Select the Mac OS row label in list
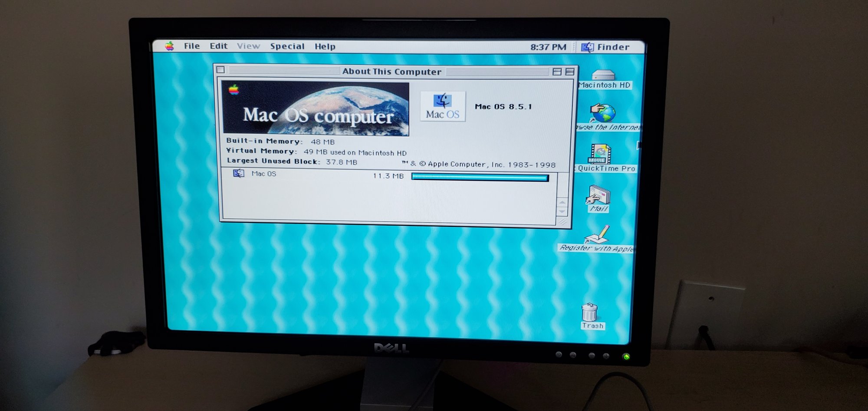 tap(263, 174)
